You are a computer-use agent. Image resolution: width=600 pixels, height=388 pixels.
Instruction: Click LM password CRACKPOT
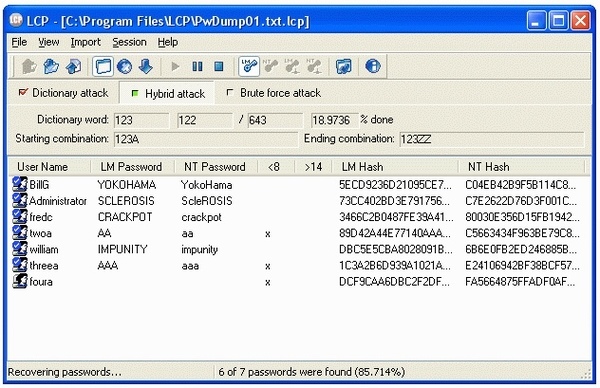point(125,217)
